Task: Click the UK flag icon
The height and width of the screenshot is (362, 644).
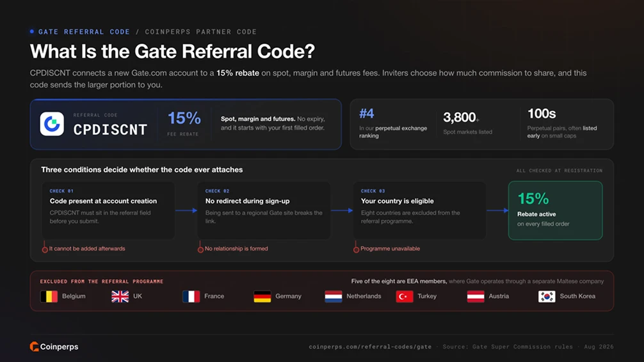Action: coord(120,296)
